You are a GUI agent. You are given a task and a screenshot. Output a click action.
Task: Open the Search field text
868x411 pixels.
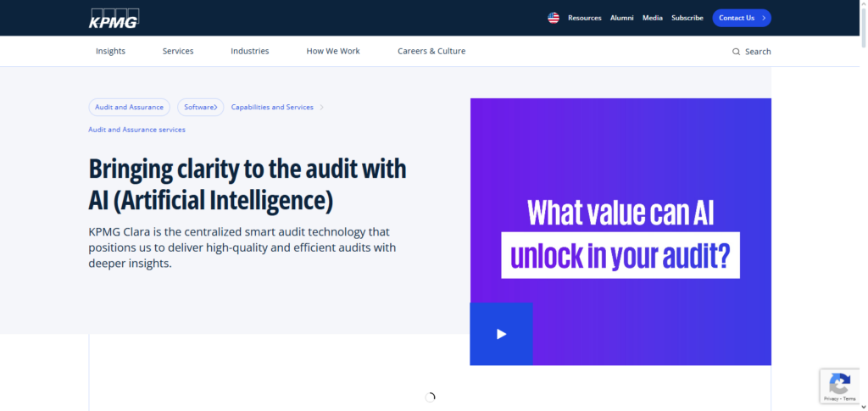(758, 52)
